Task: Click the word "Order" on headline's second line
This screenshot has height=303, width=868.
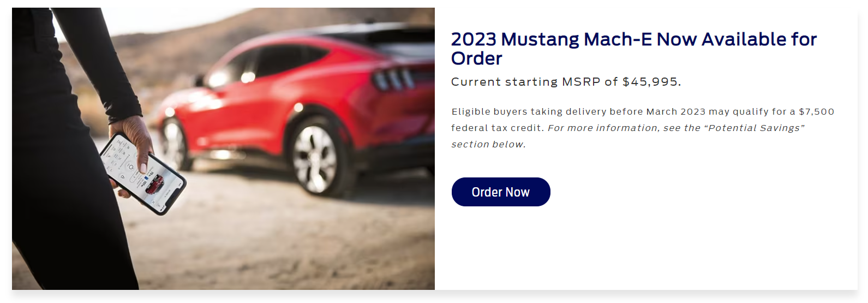Action: pos(477,58)
